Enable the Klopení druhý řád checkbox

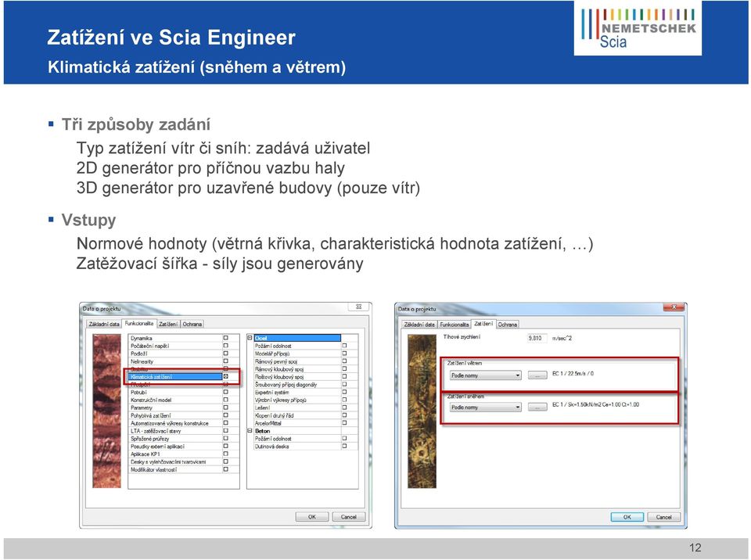[x=344, y=415]
